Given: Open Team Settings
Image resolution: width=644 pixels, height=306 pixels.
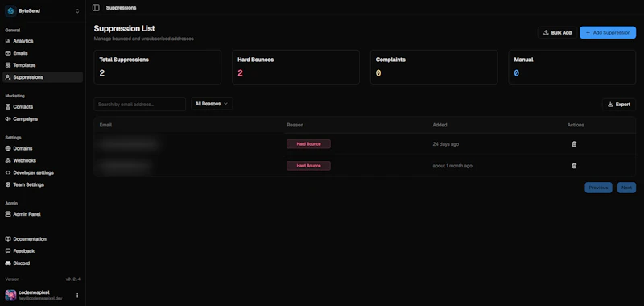Looking at the screenshot, I should pos(43,185).
